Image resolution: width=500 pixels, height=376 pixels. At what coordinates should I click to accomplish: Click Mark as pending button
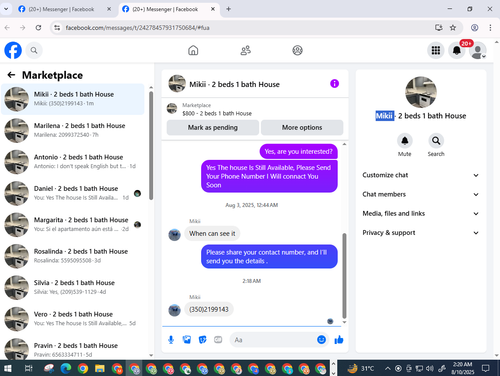(213, 127)
